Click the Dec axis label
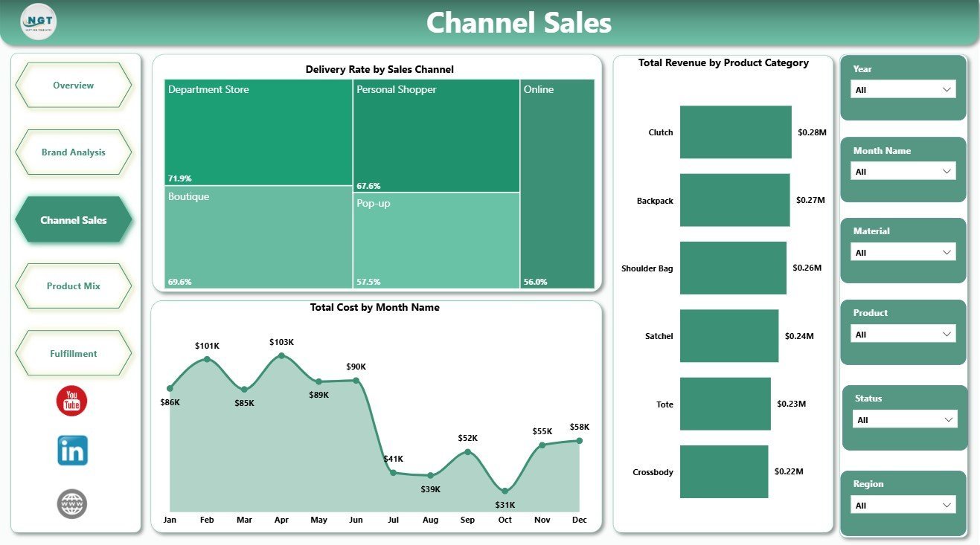The image size is (980, 545). point(580,520)
